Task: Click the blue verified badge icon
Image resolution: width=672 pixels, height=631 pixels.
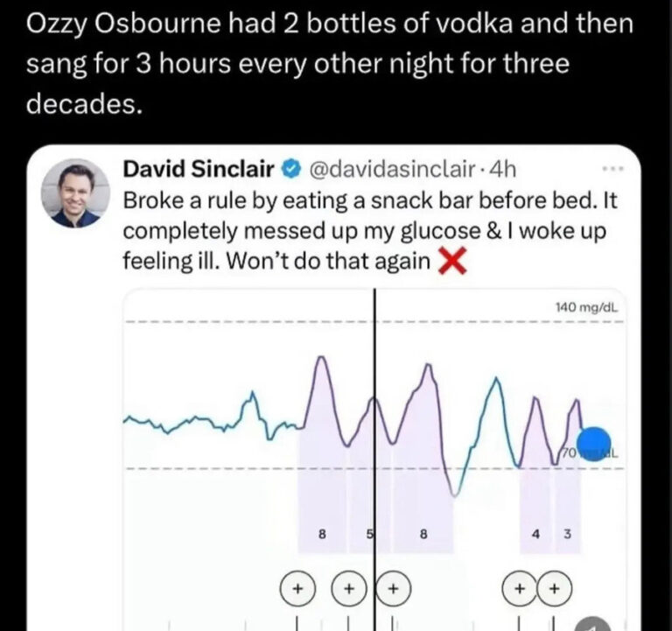Action: click(x=291, y=169)
